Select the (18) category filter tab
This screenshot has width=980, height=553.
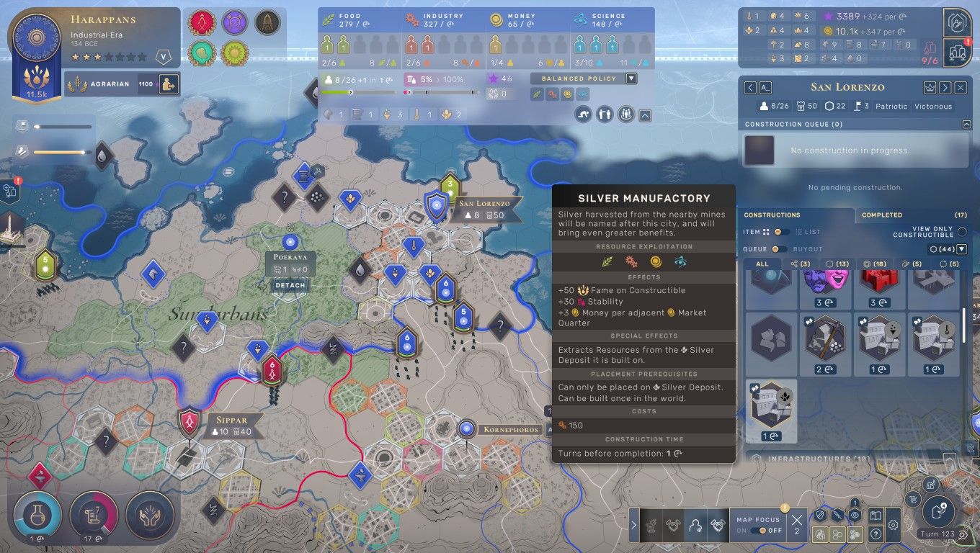874,264
